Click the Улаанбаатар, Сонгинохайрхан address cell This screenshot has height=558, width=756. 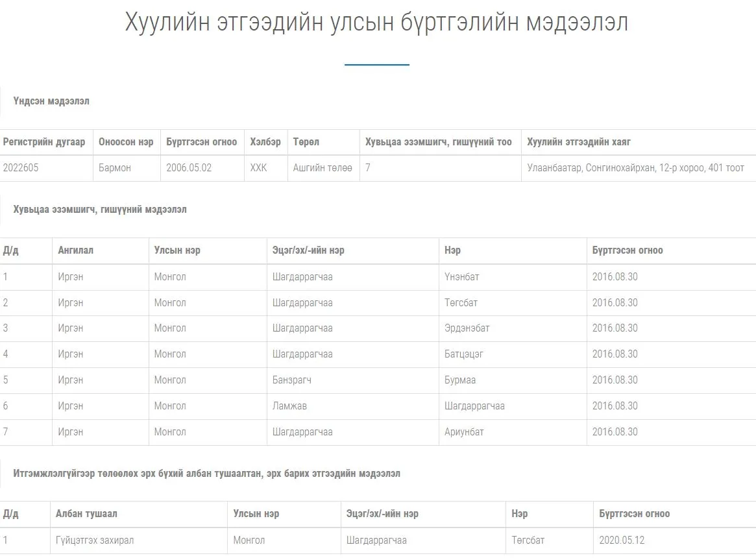[635, 168]
